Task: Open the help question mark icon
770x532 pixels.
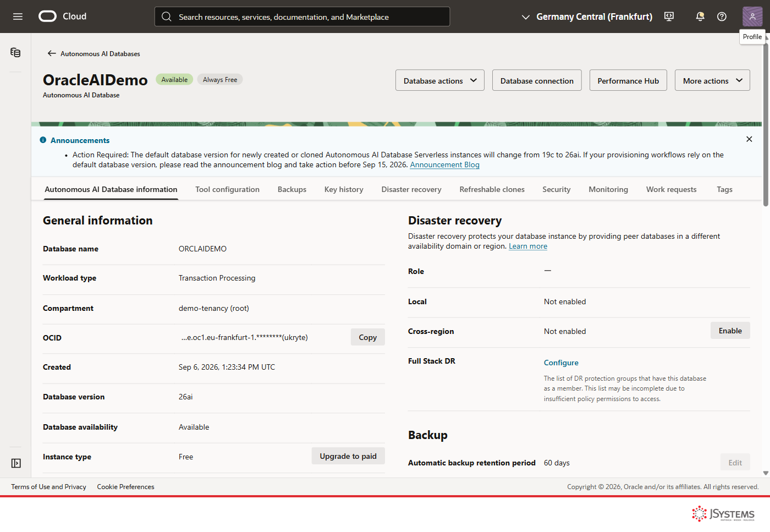Action: click(722, 17)
